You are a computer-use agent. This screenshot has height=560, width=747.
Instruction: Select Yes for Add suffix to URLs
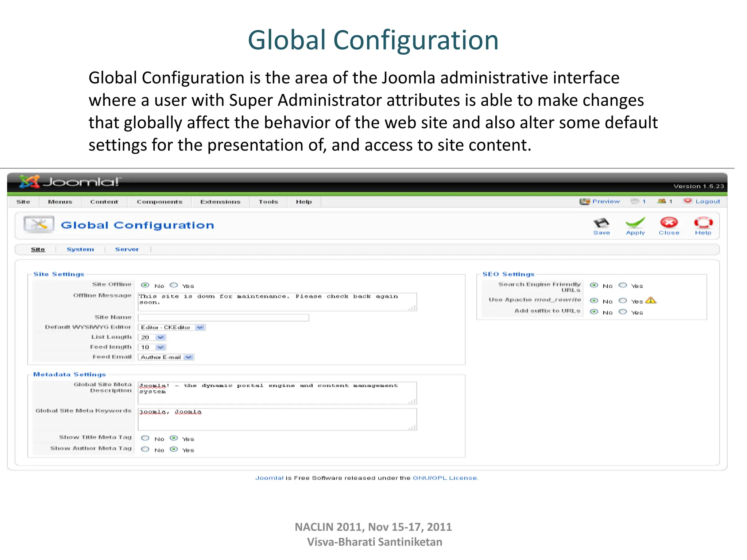[623, 312]
